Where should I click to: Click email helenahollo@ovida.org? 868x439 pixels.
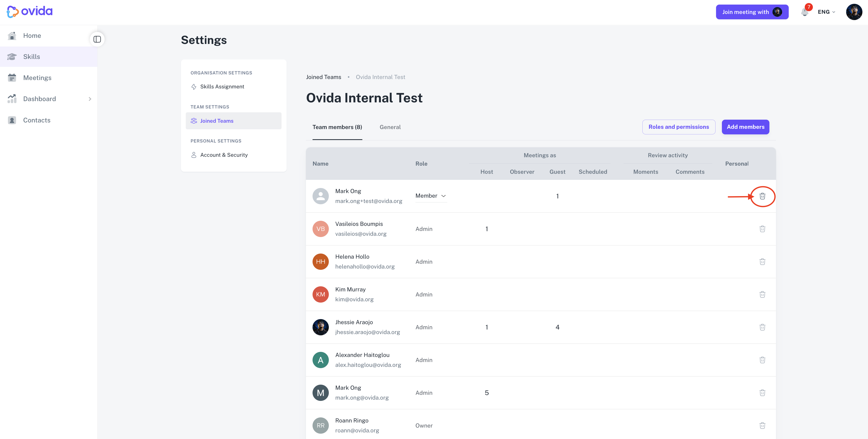point(365,266)
